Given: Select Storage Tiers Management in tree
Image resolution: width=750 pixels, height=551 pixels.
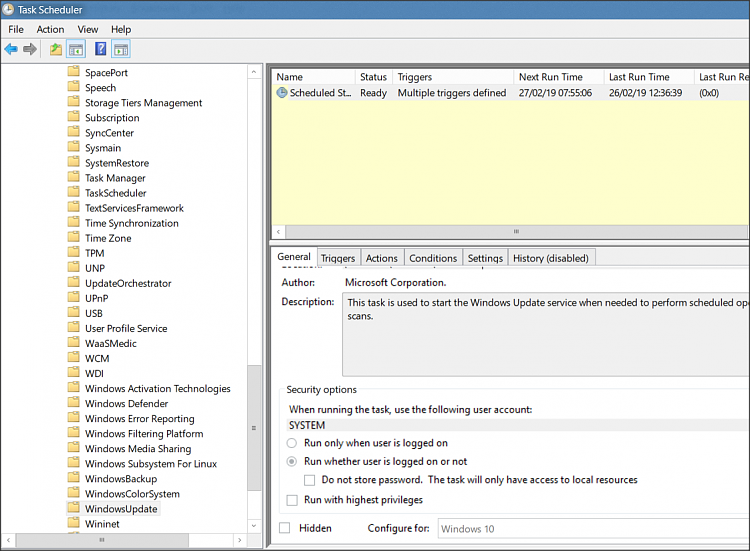Looking at the screenshot, I should 143,103.
